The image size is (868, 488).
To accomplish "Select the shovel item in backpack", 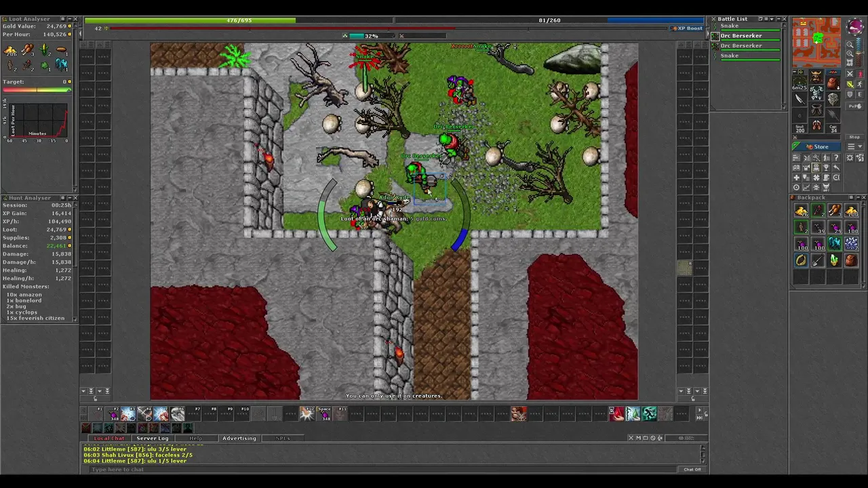I will point(818,260).
